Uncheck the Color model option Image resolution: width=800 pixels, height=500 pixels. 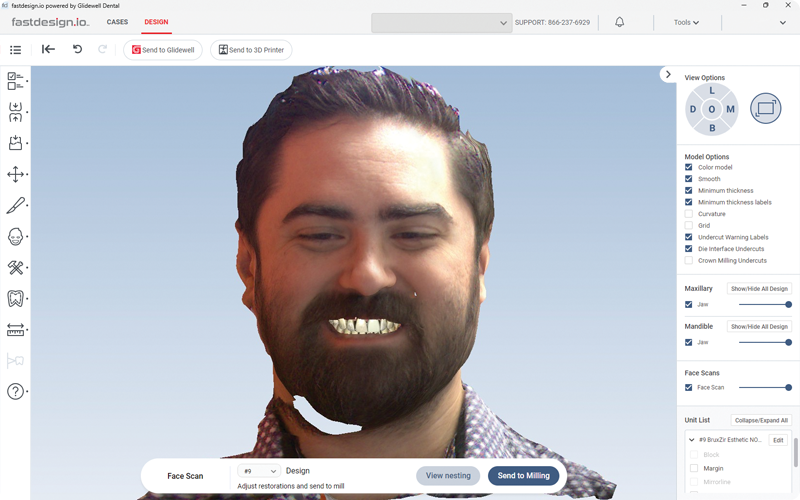tap(688, 167)
